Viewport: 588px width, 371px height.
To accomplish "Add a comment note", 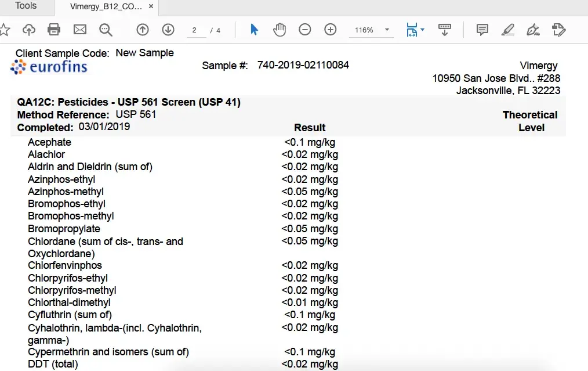I will point(482,30).
